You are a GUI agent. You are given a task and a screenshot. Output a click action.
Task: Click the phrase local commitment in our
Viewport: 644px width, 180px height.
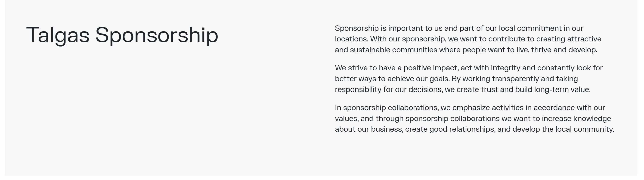(541, 28)
